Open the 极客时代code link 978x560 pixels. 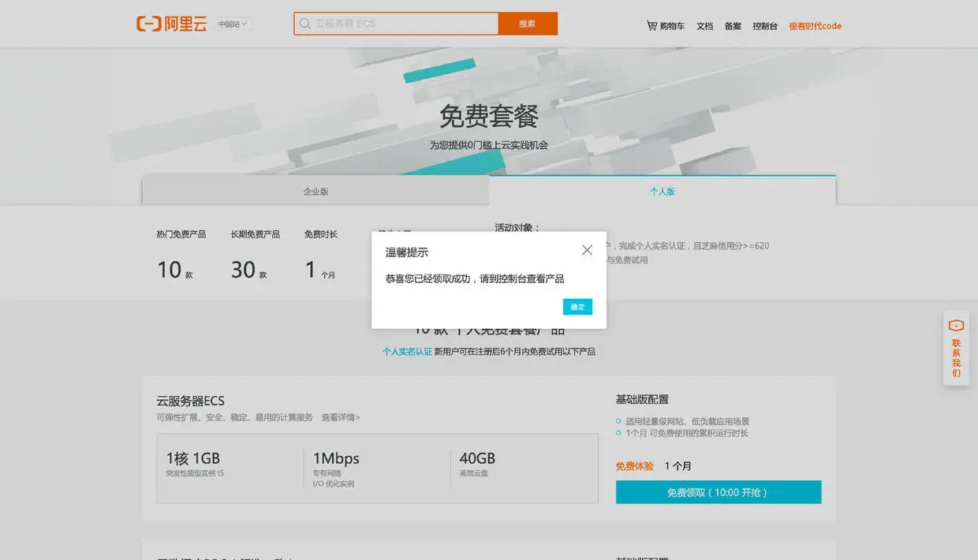tap(816, 26)
